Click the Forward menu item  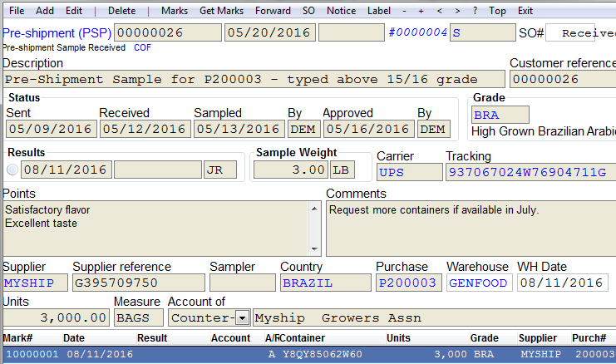[273, 11]
